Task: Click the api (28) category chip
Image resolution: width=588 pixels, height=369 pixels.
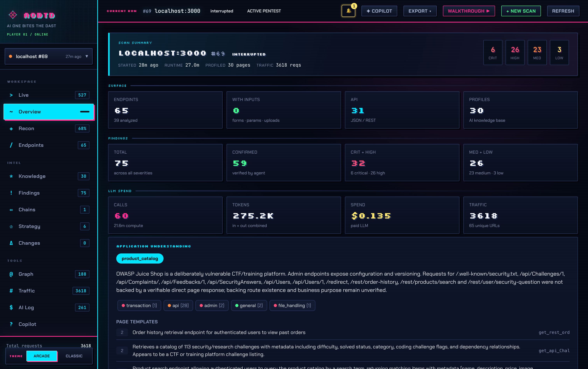Action: tap(178, 305)
